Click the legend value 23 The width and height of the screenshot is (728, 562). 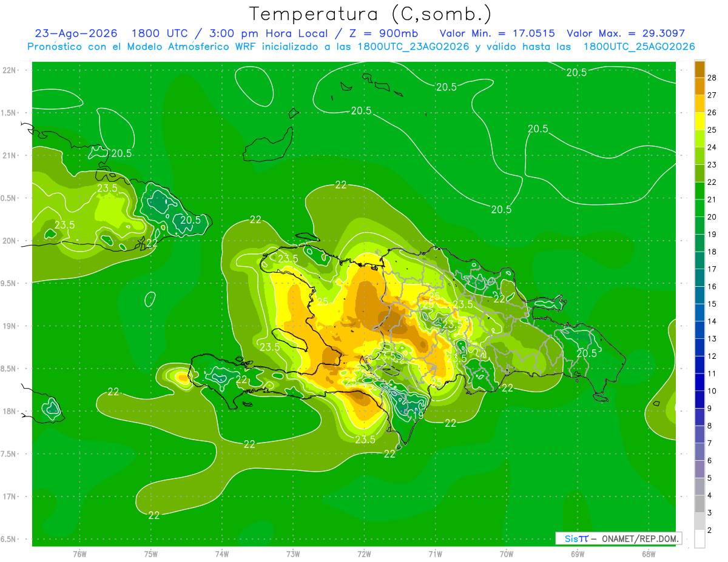[x=712, y=165]
